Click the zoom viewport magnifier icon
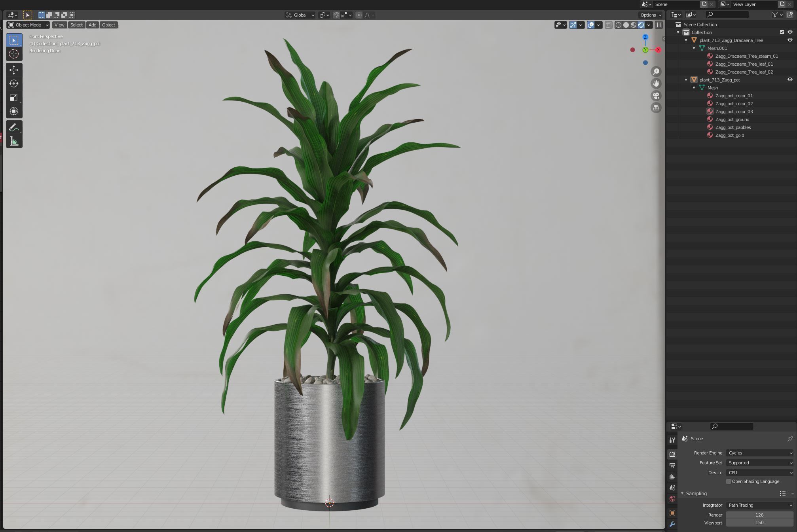This screenshot has width=797, height=532. pos(656,72)
